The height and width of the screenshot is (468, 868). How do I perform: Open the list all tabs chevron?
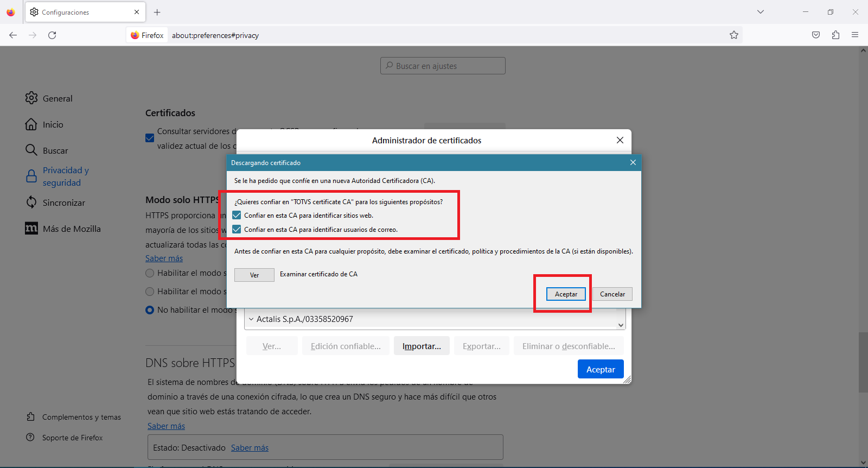pos(761,12)
